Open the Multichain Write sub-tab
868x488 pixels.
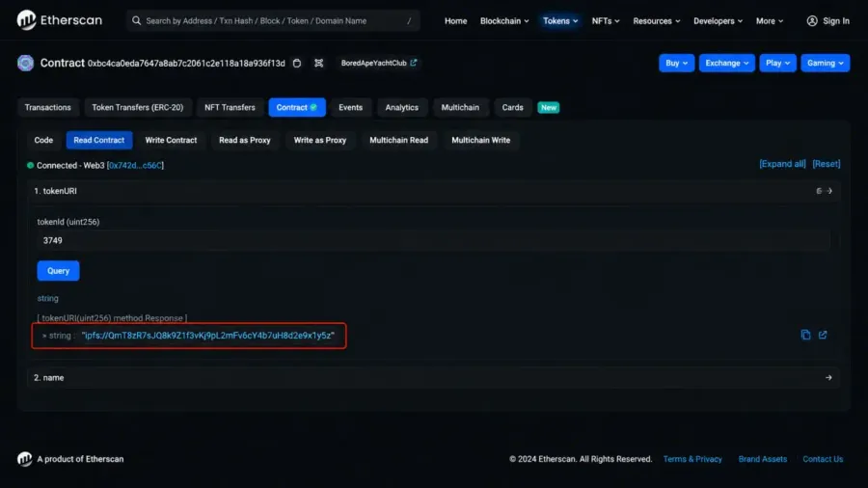point(480,140)
